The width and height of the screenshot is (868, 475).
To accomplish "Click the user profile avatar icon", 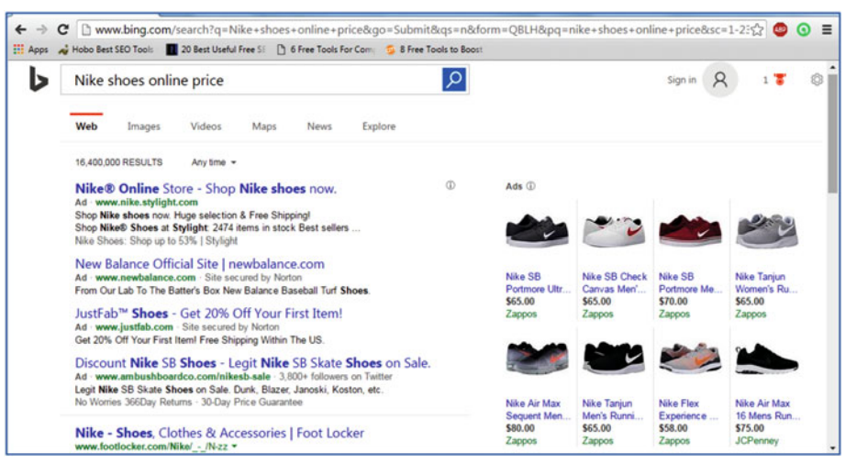I will point(719,80).
